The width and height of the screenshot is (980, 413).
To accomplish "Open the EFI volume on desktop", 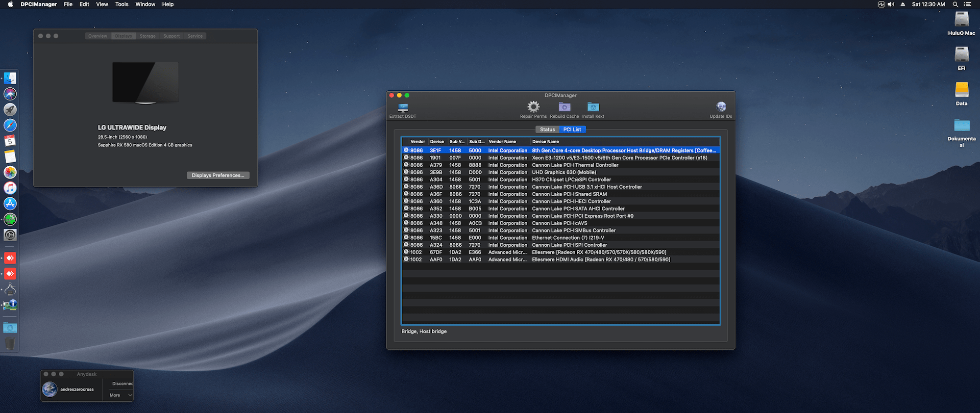I will click(962, 55).
